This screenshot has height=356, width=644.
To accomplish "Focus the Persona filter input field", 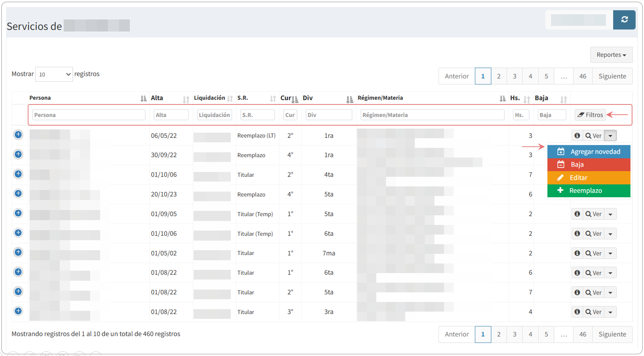I will coord(89,115).
